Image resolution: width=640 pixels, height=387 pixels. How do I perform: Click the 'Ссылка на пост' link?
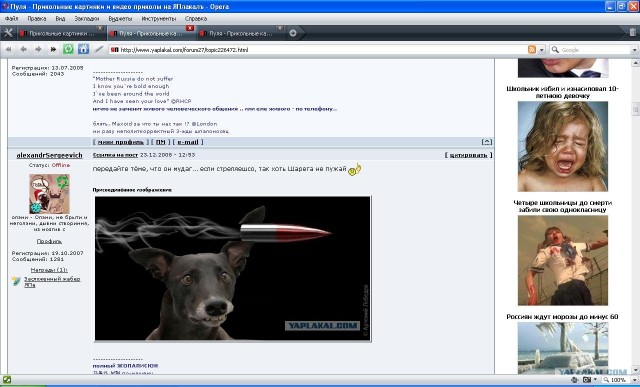[x=116, y=155]
